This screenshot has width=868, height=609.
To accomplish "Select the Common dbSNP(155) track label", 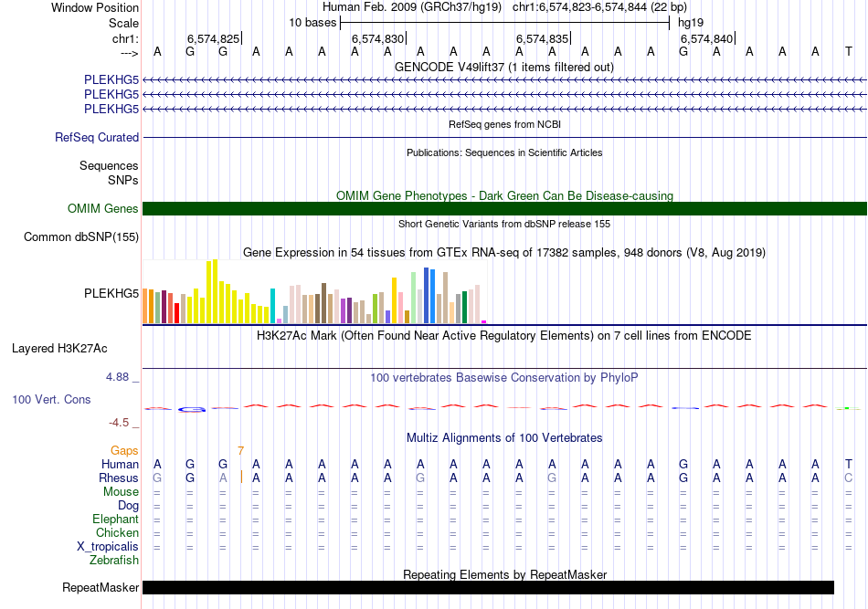I will point(81,237).
